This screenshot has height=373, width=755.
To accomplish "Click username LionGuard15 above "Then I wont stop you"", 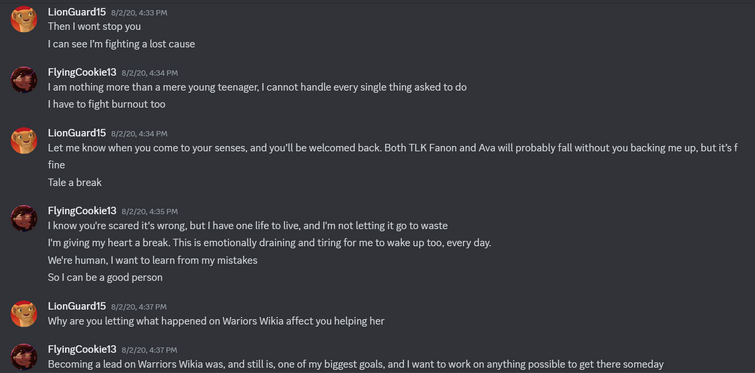I will point(77,12).
